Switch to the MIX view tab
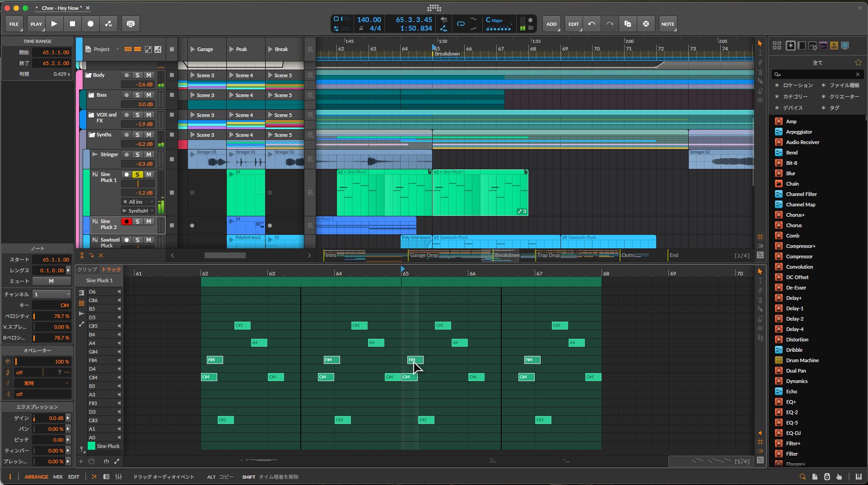868x485 pixels. pos(58,477)
